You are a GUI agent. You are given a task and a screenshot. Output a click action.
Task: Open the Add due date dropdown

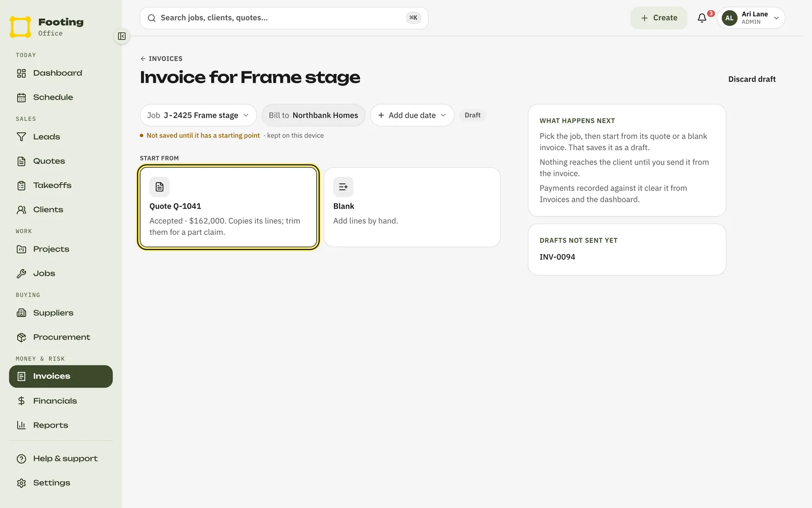click(x=412, y=115)
